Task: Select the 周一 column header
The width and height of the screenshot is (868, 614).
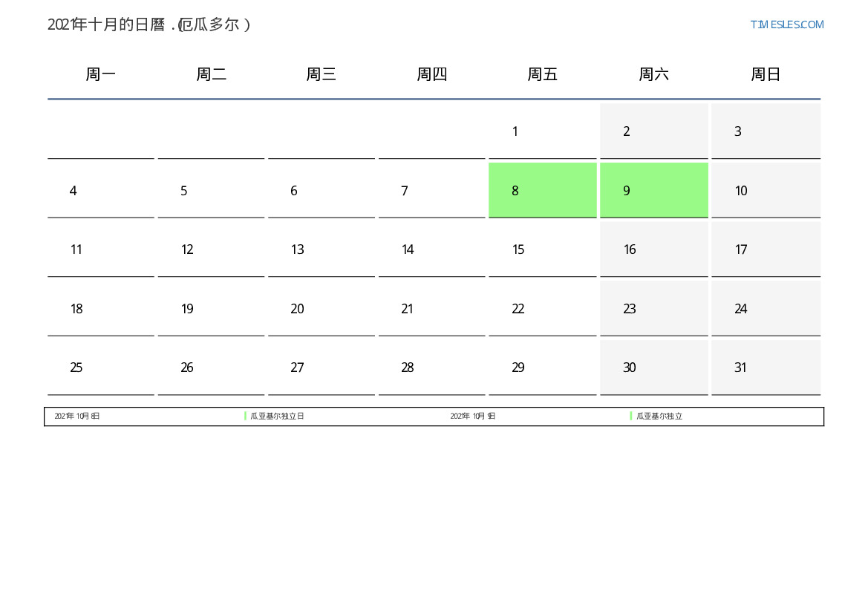Action: (101, 74)
